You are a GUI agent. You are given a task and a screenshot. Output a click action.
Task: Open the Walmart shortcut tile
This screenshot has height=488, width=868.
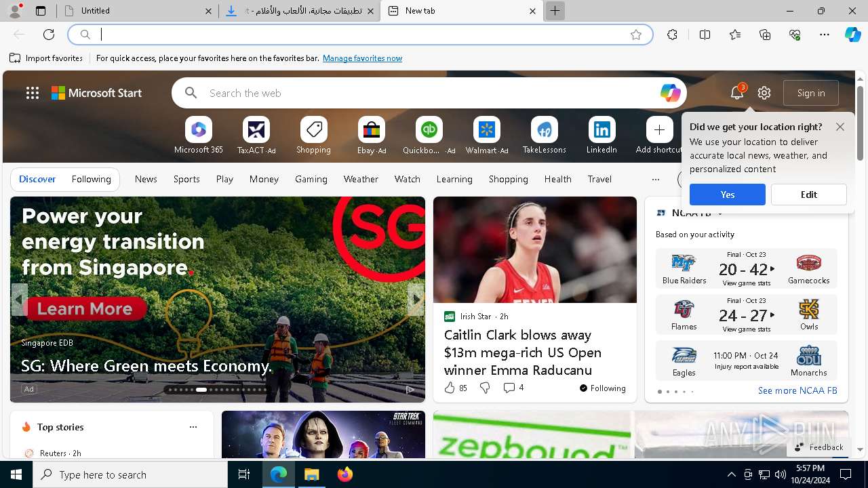pyautogui.click(x=486, y=135)
